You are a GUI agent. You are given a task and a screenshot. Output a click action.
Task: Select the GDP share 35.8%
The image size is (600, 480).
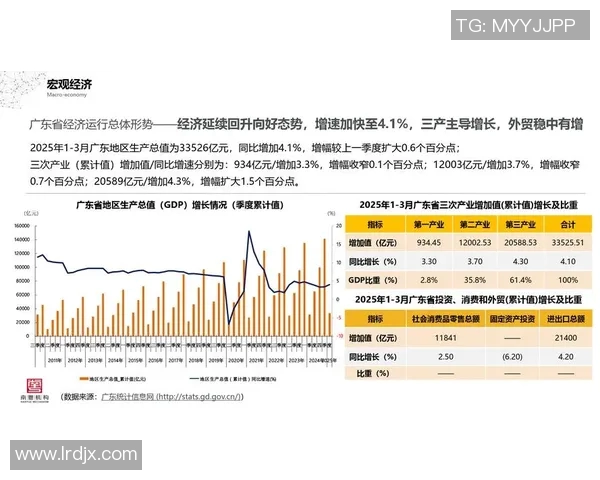tap(474, 280)
